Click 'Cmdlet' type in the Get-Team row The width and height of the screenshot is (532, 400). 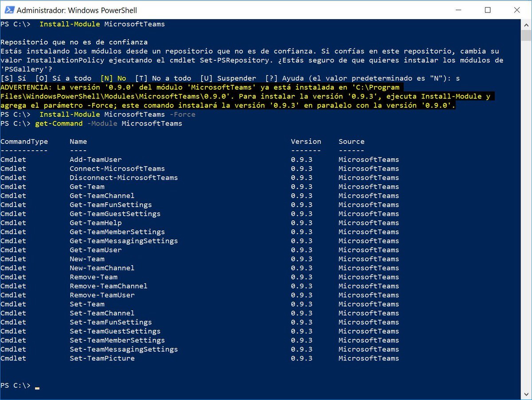(x=13, y=187)
